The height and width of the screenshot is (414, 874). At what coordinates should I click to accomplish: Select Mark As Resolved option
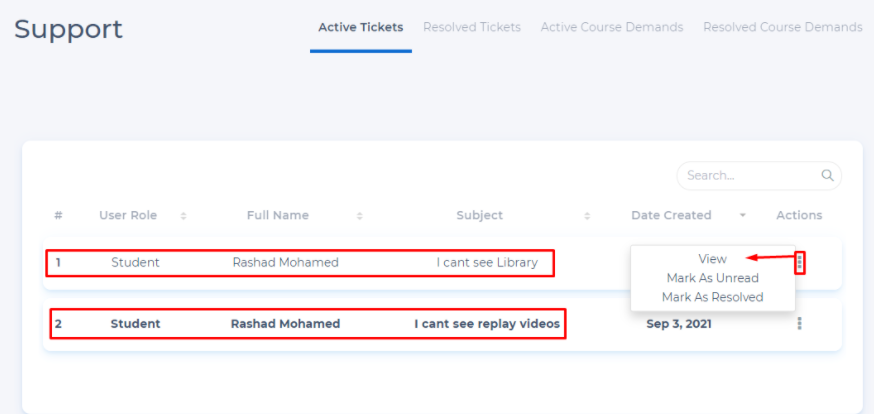(712, 297)
